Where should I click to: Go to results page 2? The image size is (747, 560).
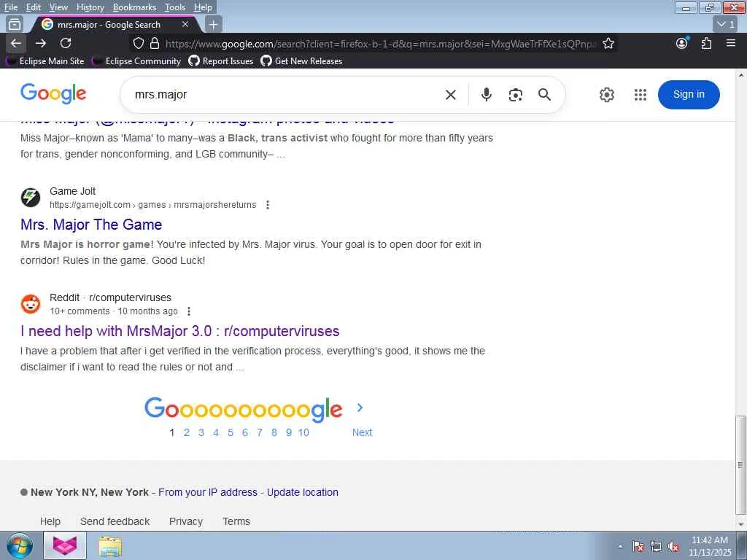pos(186,432)
